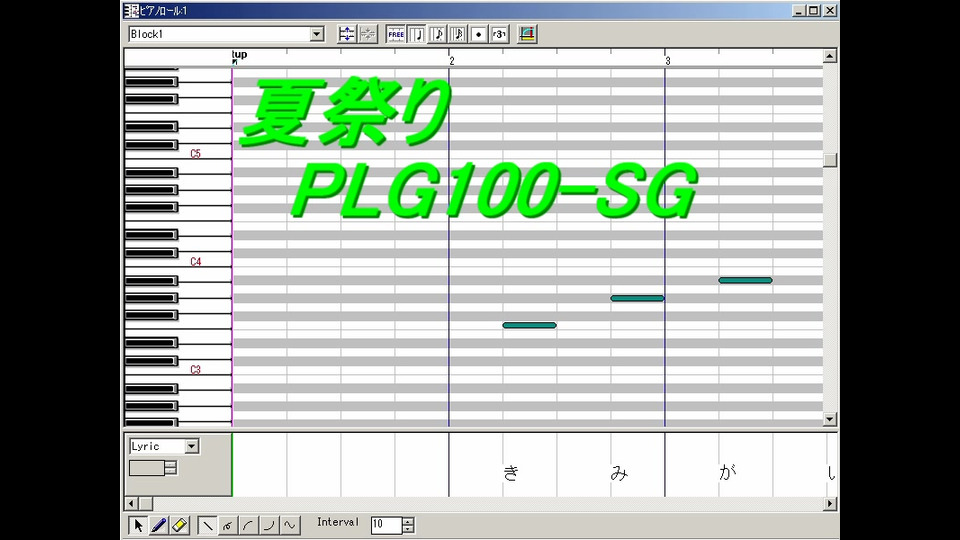
Task: Click the horizontal scrollbar thumb
Action: pyautogui.click(x=146, y=503)
